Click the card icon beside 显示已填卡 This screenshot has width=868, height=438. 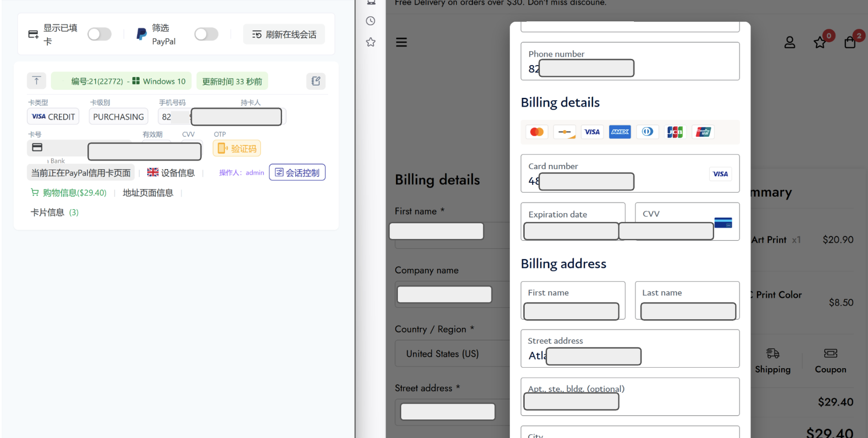pos(33,34)
